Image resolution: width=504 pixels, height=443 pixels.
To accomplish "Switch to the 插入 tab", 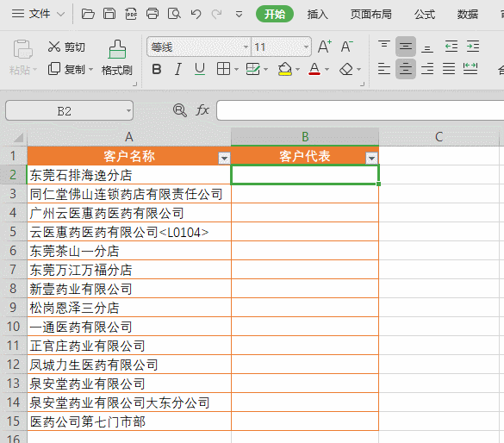I will (317, 14).
